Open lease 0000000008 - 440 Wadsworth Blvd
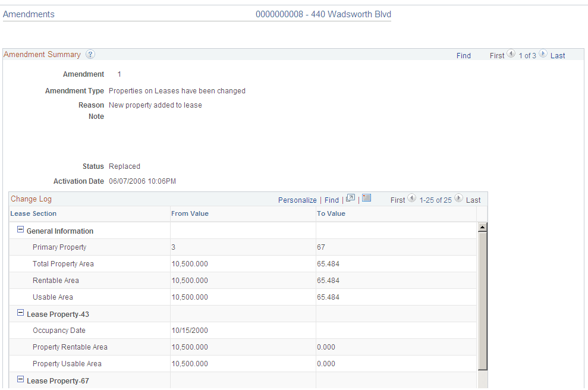This screenshot has width=588, height=390. tap(323, 14)
